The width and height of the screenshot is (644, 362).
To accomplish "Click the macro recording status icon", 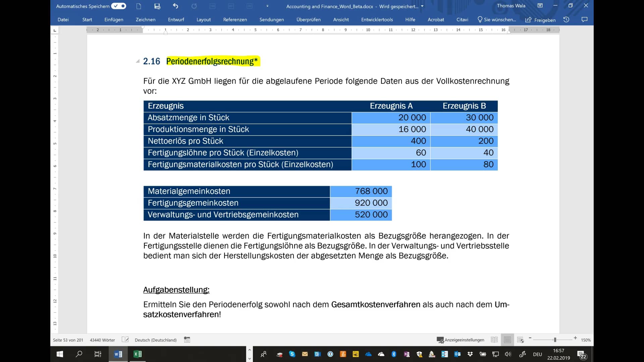I will pyautogui.click(x=187, y=340).
